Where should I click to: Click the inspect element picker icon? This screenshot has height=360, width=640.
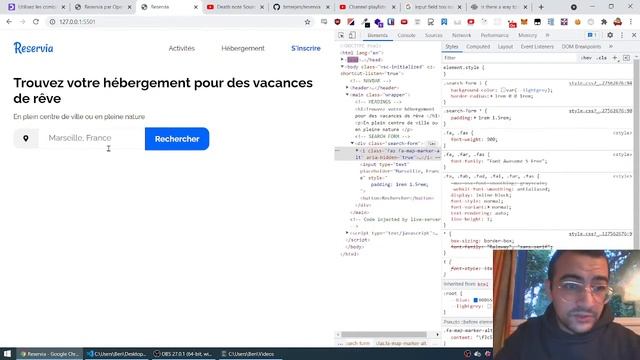[341, 36]
